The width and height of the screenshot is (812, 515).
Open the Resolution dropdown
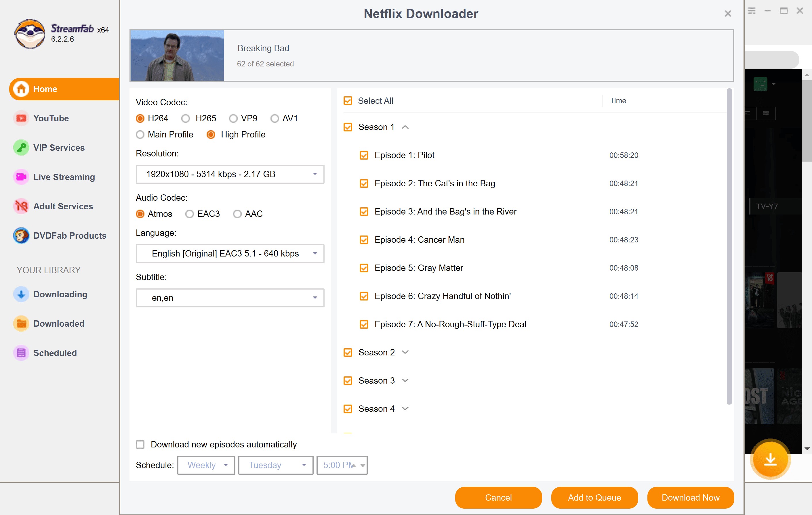230,174
